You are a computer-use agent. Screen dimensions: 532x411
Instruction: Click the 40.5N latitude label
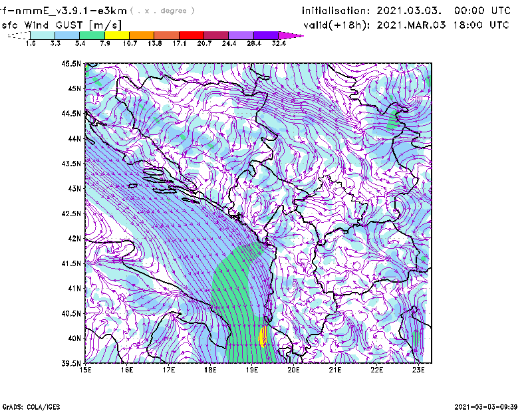71,313
